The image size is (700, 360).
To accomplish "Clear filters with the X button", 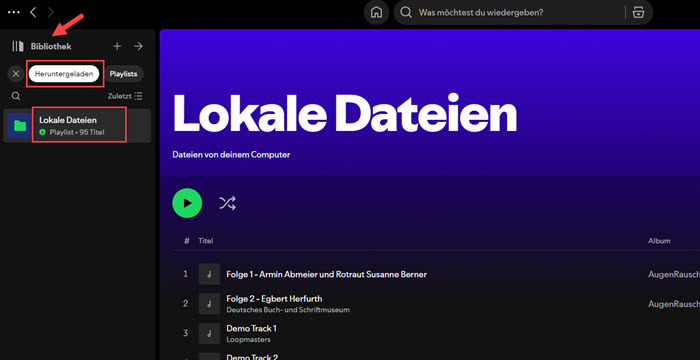I will 16,74.
